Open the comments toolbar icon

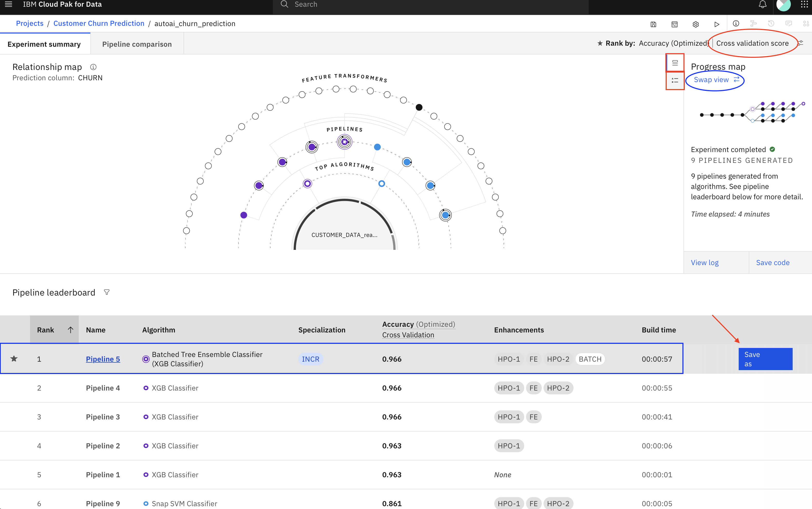[789, 23]
